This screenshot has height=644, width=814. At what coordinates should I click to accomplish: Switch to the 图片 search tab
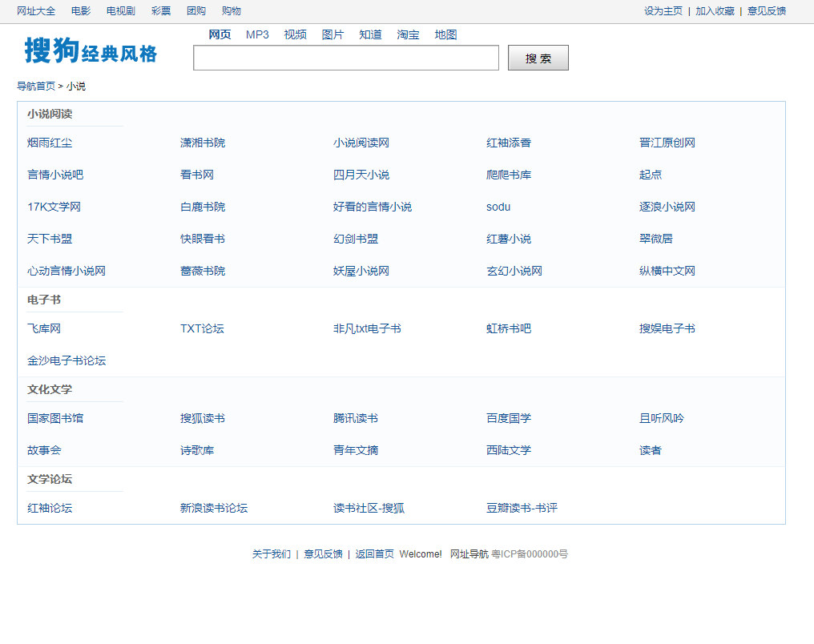click(332, 34)
